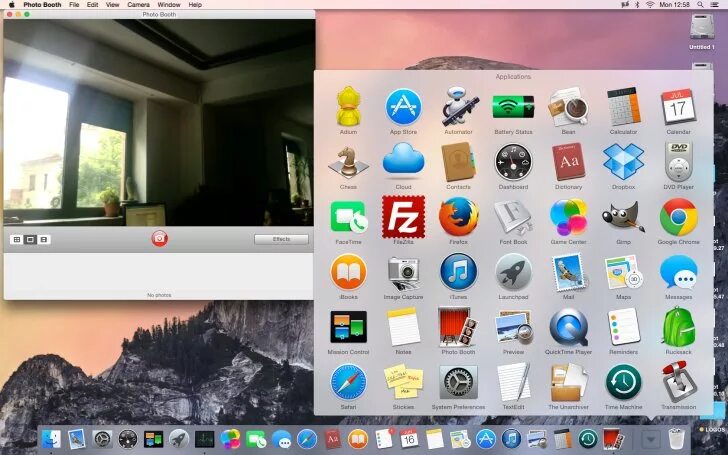Open Firefox browser icon
The width and height of the screenshot is (728, 455).
(458, 217)
